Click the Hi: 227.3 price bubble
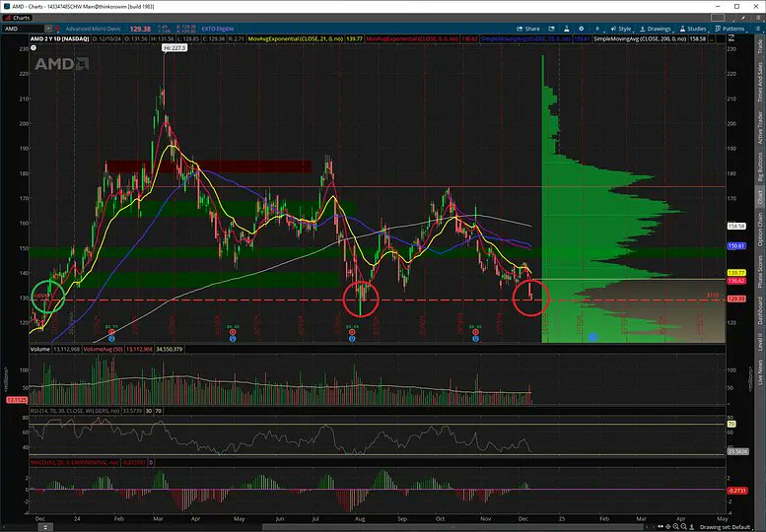The width and height of the screenshot is (766, 532). [x=174, y=48]
